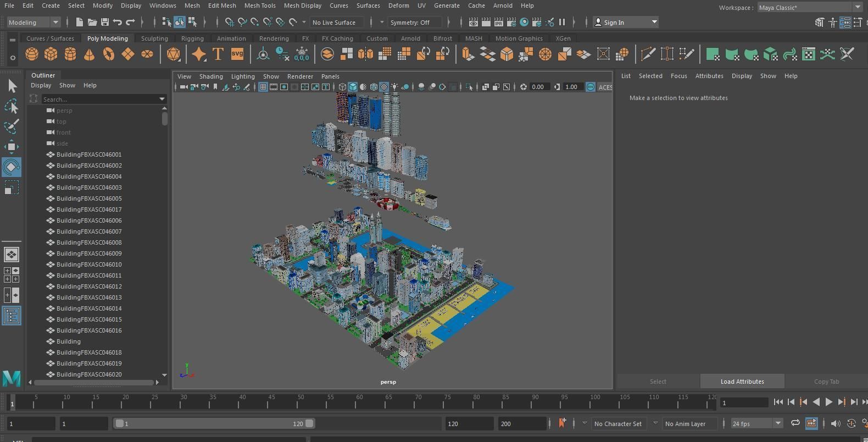Viewport: 868px width, 442px height.
Task: Toggle ACES color management button
Action: [591, 87]
